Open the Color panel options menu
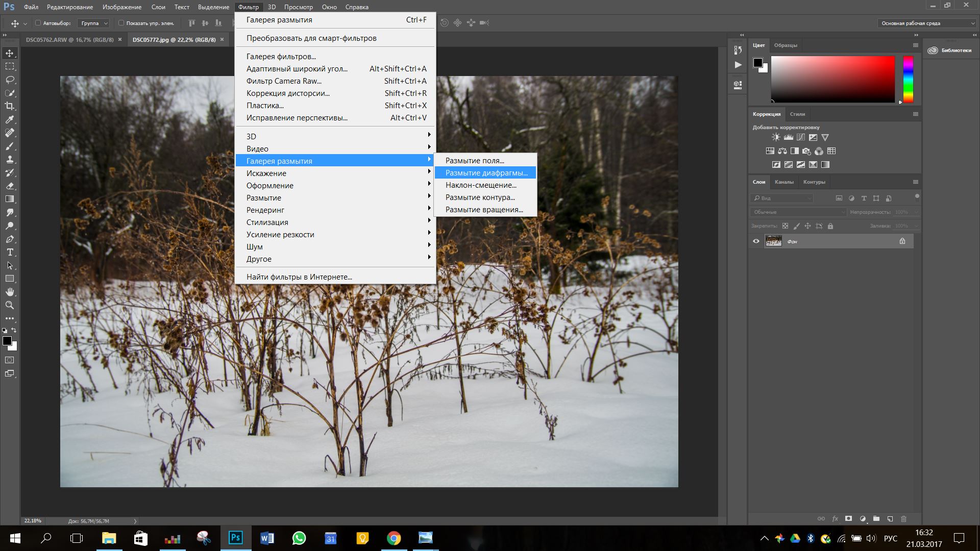This screenshot has width=980, height=551. pos(915,45)
